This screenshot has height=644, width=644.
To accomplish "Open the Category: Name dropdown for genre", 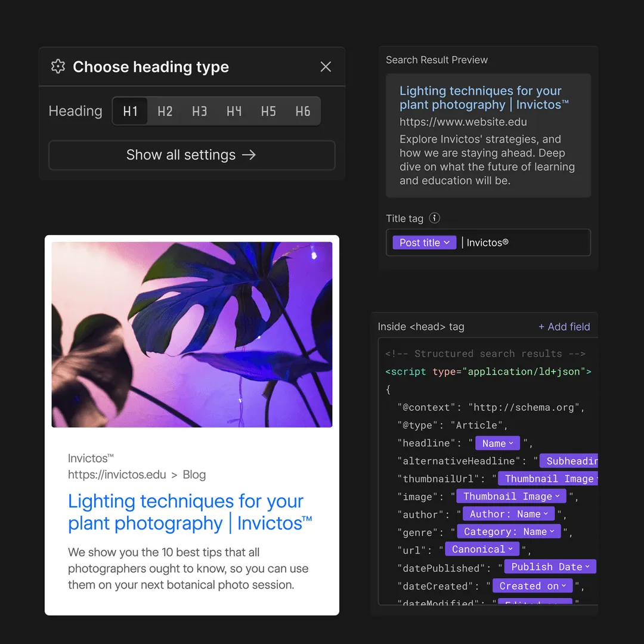I will pyautogui.click(x=509, y=531).
